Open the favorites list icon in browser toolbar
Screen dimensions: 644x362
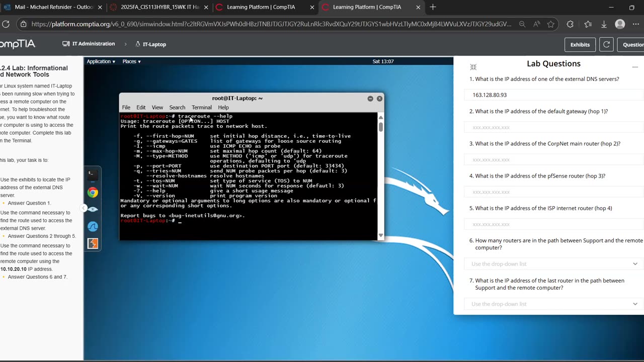click(x=588, y=24)
